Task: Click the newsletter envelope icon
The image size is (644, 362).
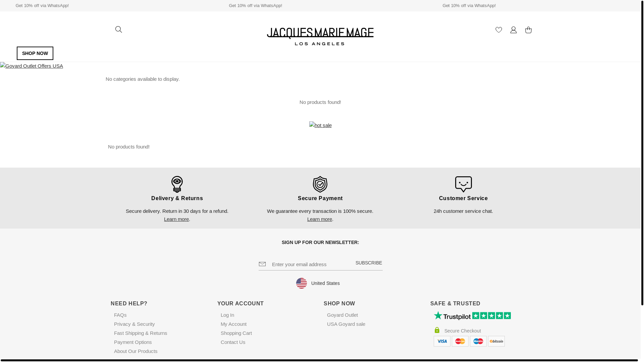Action: pos(262,264)
